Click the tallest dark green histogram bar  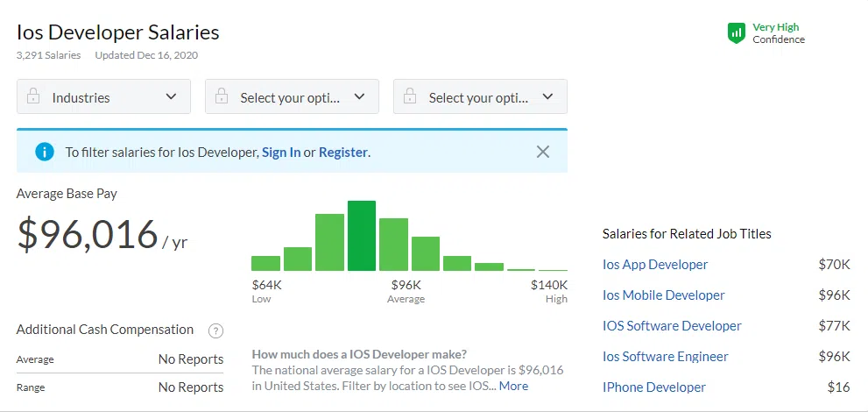[x=362, y=237]
